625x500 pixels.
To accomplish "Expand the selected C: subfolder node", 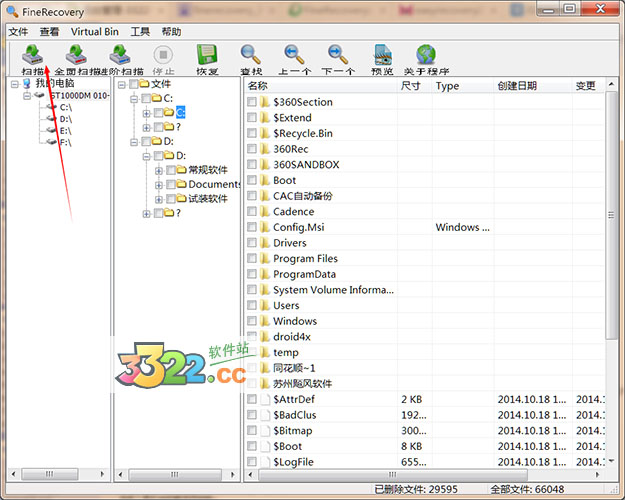I will (146, 113).
